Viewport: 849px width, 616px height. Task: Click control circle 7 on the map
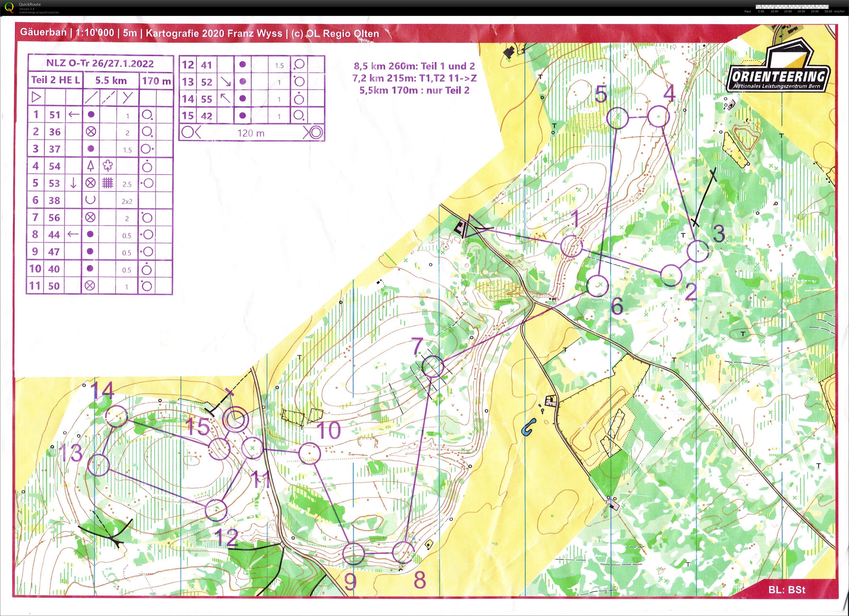(433, 366)
